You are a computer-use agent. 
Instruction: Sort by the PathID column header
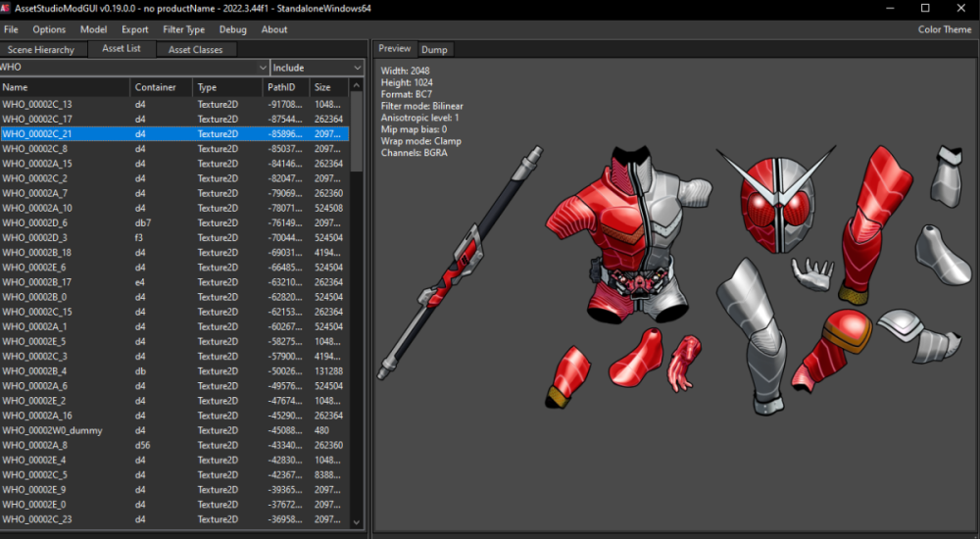coord(286,87)
